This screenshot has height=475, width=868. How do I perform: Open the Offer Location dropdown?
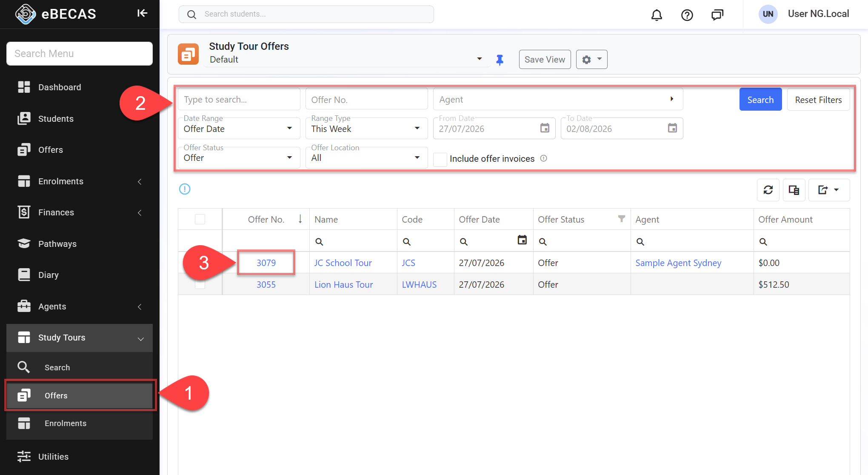(366, 158)
